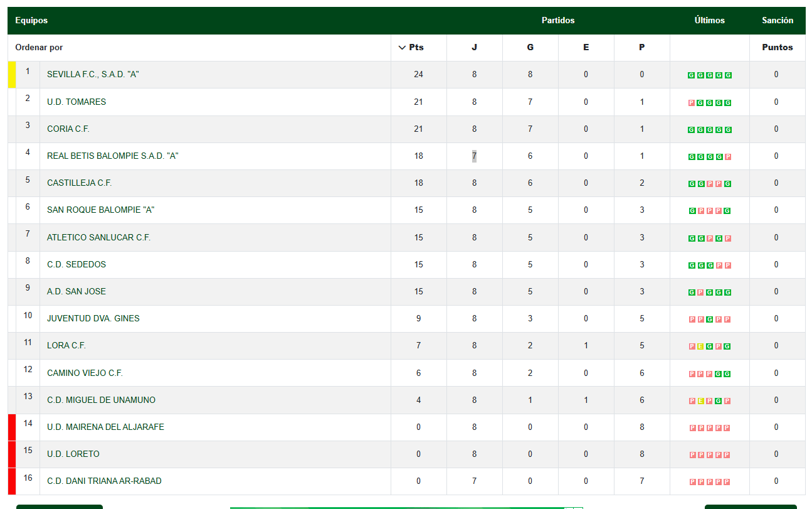Sort table by G column header

[530, 47]
